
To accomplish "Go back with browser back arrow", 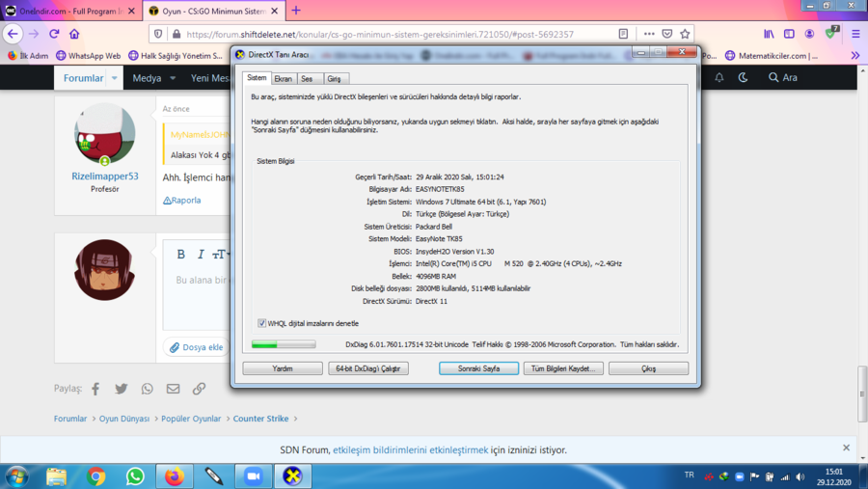I will pyautogui.click(x=13, y=34).
